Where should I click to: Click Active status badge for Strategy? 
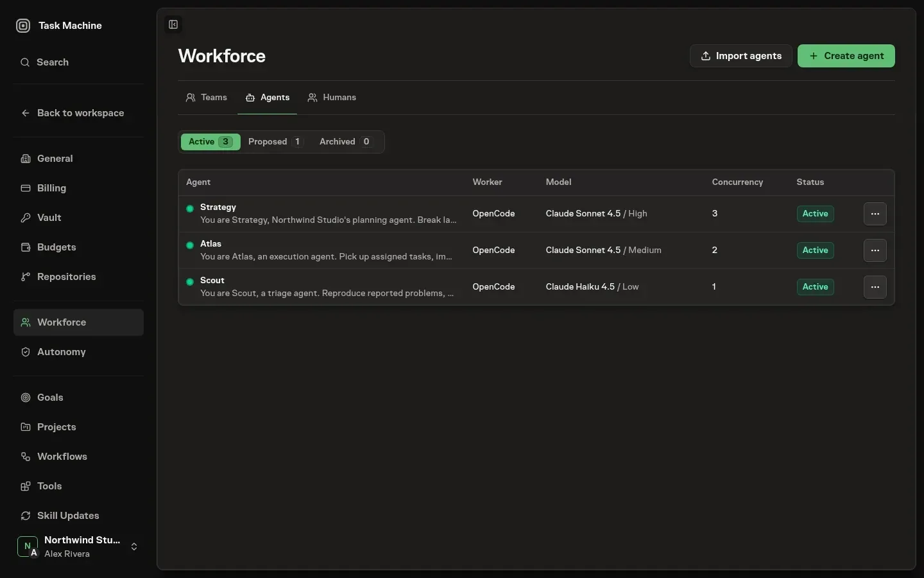coord(816,214)
